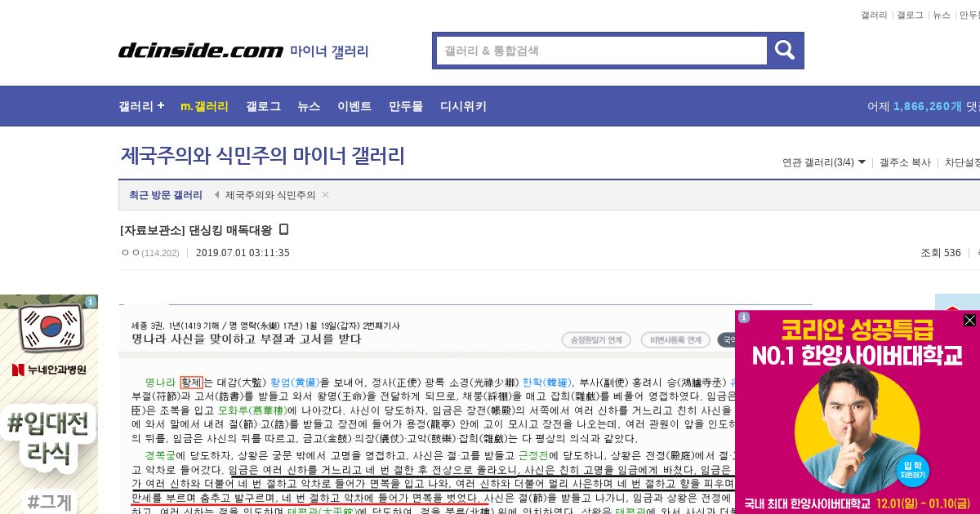
Task: Click 경복궁 link in article
Action: click(160, 454)
